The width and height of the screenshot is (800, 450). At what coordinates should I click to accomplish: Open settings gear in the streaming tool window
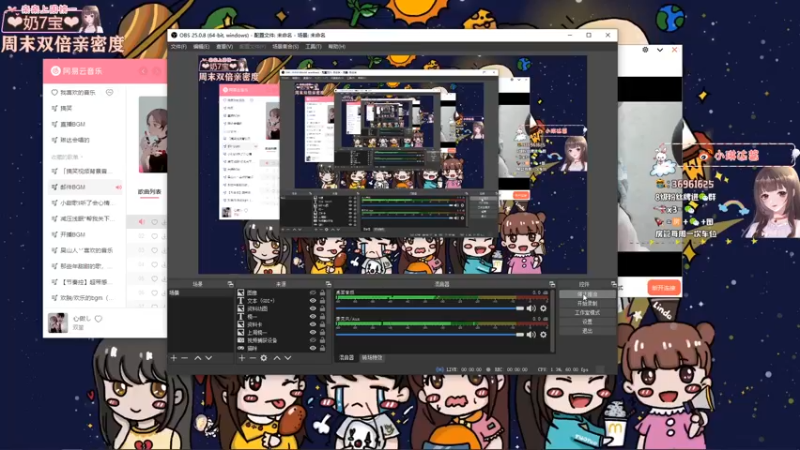click(645, 50)
